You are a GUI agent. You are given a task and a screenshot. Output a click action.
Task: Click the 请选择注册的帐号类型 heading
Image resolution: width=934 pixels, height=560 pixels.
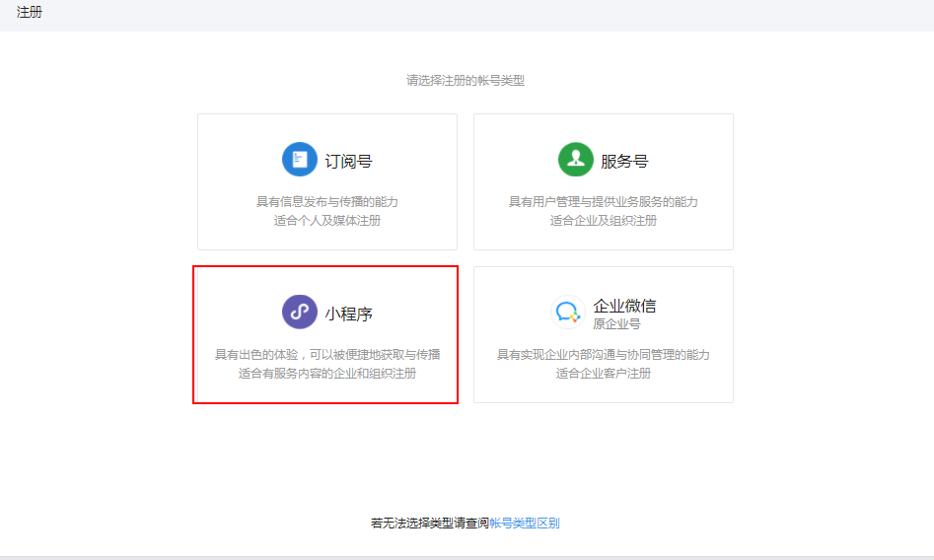(466, 81)
